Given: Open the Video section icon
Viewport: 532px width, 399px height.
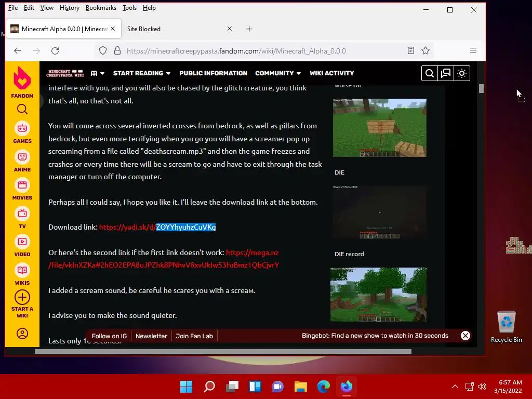Looking at the screenshot, I should coord(22,242).
